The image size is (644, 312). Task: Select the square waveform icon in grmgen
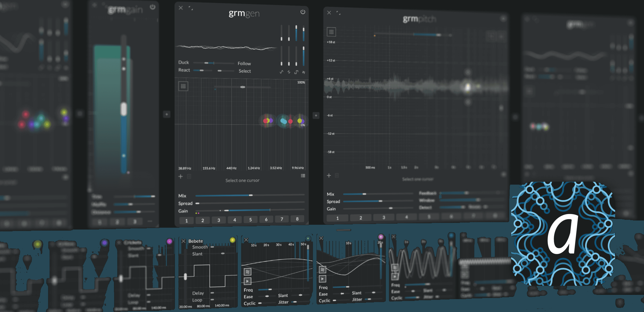[296, 72]
